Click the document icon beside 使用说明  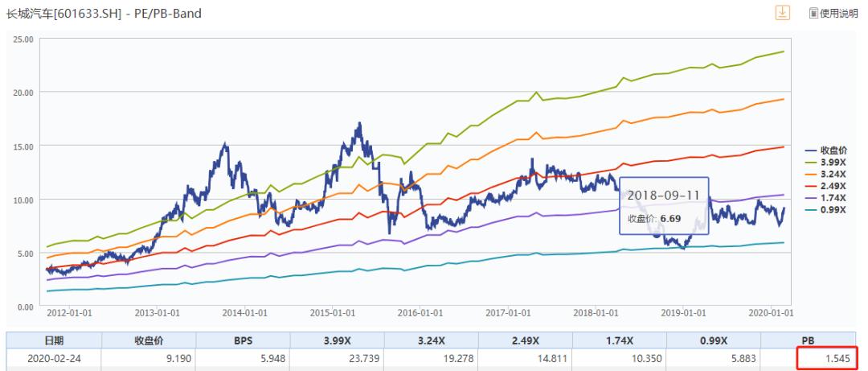tap(813, 14)
